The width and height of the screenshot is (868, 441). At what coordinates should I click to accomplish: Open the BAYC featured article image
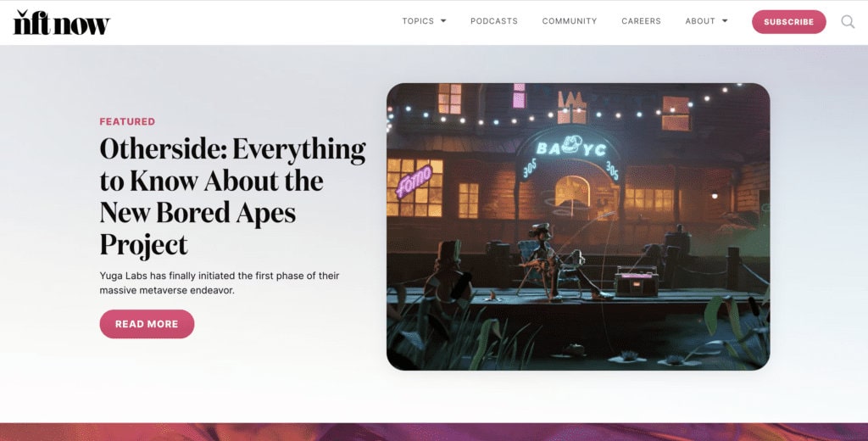pyautogui.click(x=578, y=226)
